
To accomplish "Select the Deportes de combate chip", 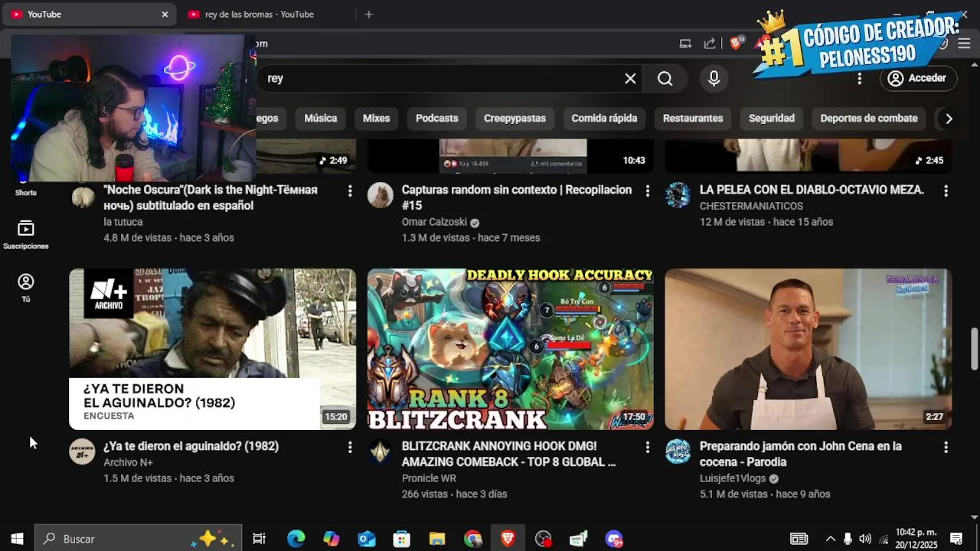I will coord(868,119).
